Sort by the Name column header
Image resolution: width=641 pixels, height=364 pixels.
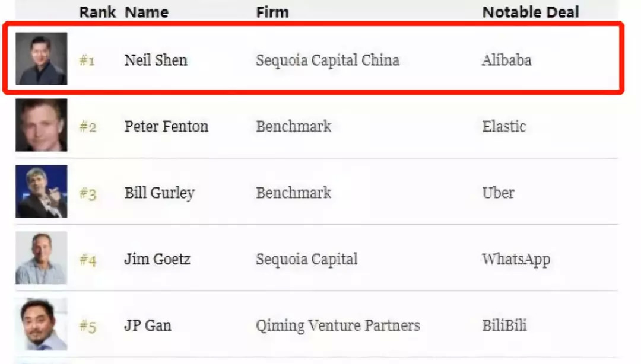click(147, 12)
